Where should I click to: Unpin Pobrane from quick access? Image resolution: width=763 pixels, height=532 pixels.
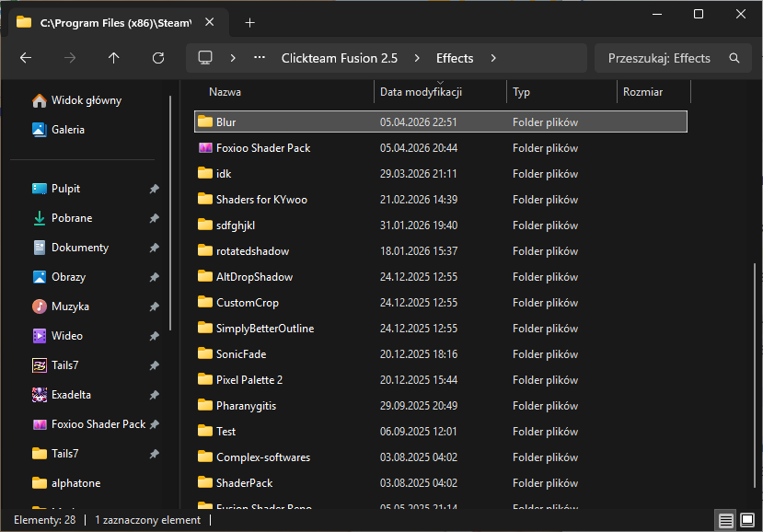point(154,218)
